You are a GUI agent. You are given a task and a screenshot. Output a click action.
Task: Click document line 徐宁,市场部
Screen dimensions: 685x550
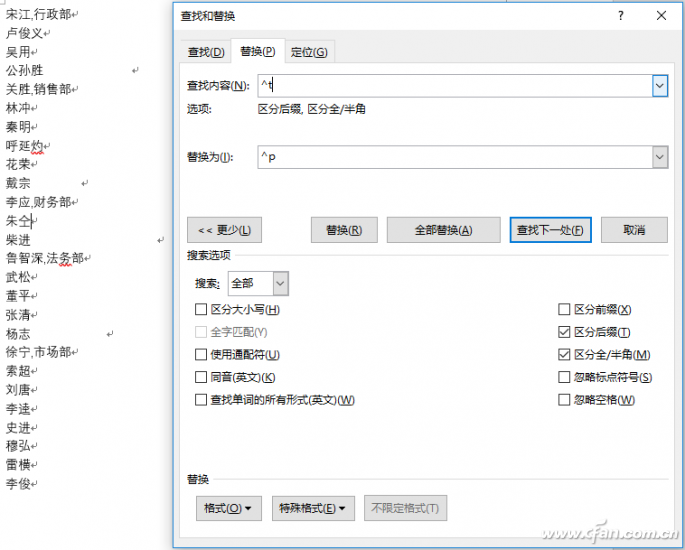(x=38, y=353)
